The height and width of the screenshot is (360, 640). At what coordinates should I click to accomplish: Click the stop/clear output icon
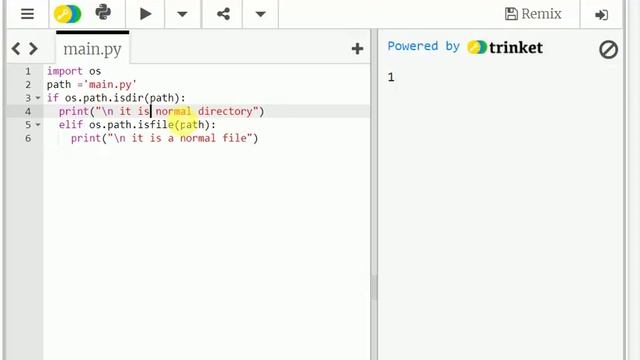coord(608,50)
